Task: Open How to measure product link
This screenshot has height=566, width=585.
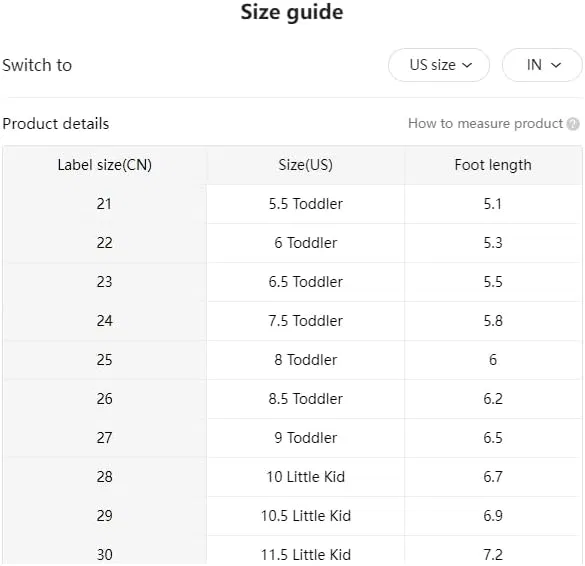Action: click(x=485, y=123)
